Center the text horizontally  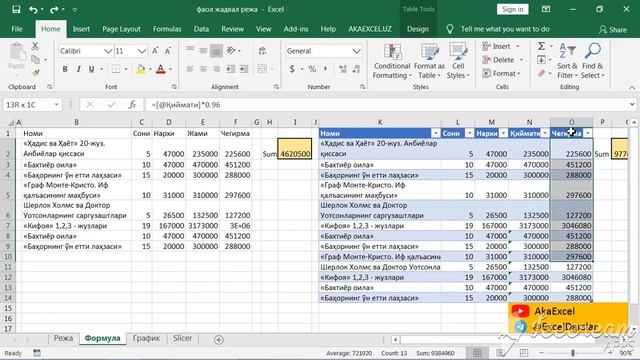203,69
